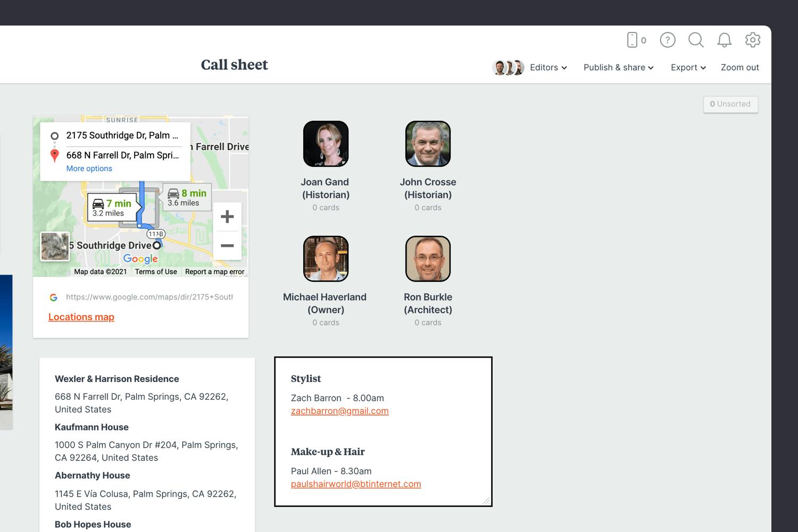Screen dimensions: 798x532
Task: Click the resize handle on Stylist note
Action: pos(486,501)
